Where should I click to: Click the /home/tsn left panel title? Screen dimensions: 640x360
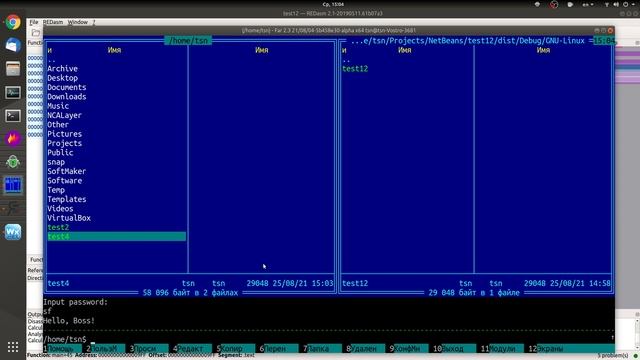coord(188,41)
